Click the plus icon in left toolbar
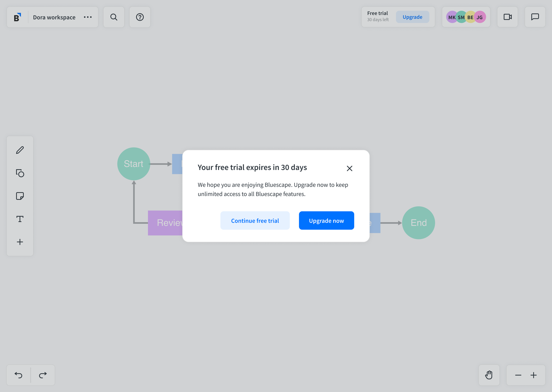Screen dimensions: 552x392 [x=20, y=242]
